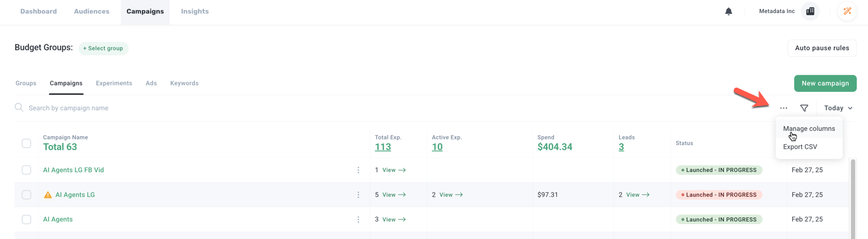Focus the Search by campaign name field
868x239 pixels.
point(158,108)
